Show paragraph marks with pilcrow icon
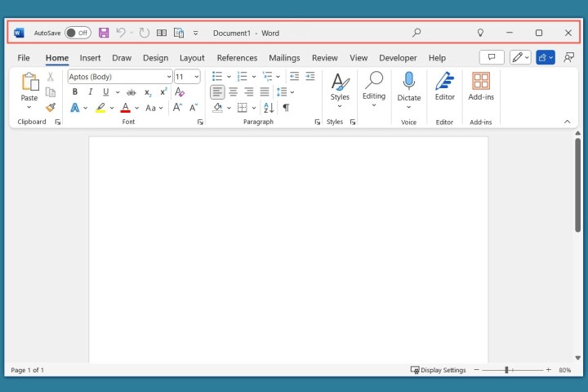This screenshot has width=588, height=392. click(x=286, y=108)
